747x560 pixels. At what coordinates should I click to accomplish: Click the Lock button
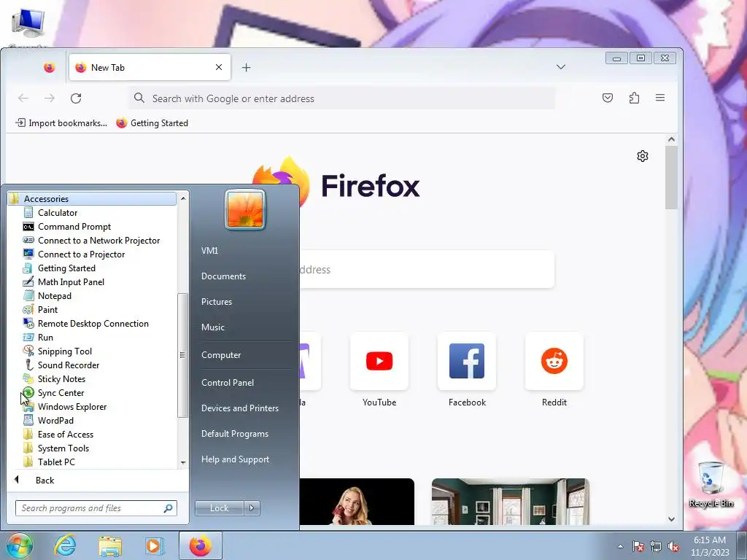coord(219,508)
